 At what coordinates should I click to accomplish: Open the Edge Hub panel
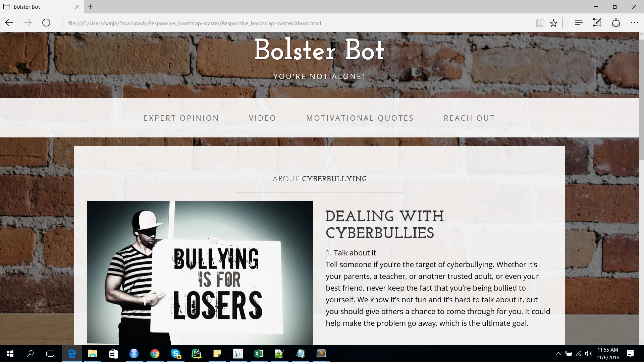[579, 23]
